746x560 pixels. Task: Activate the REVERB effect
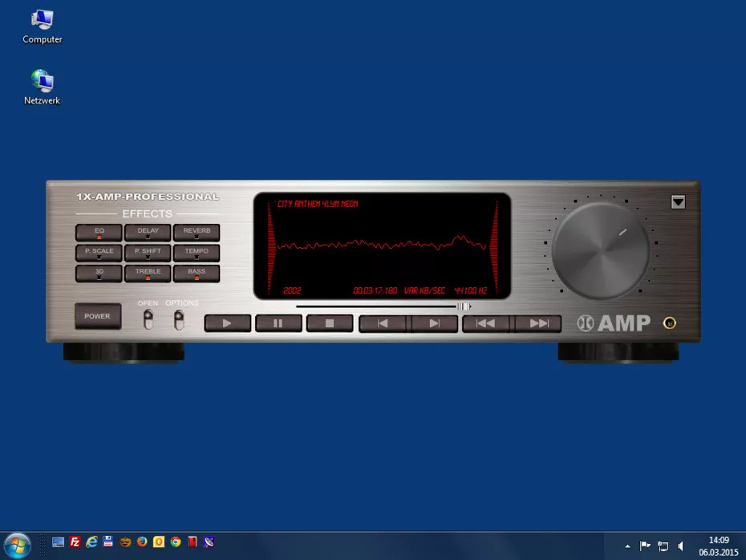pos(197,231)
